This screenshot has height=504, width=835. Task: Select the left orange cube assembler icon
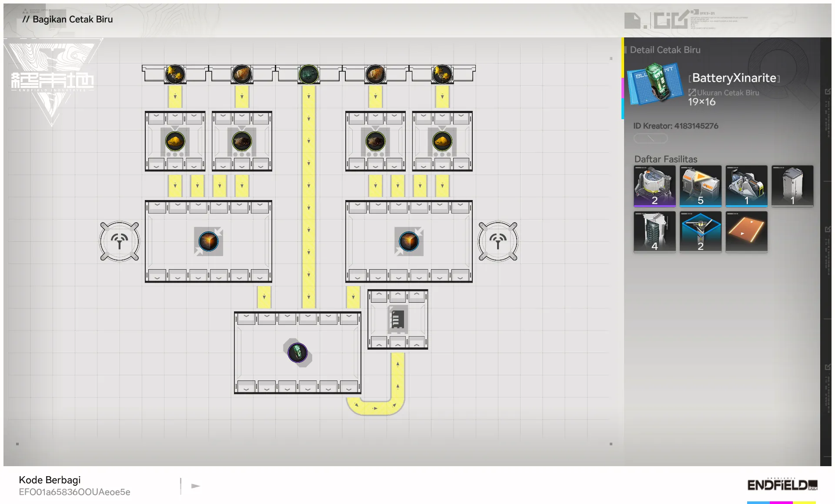tap(208, 241)
